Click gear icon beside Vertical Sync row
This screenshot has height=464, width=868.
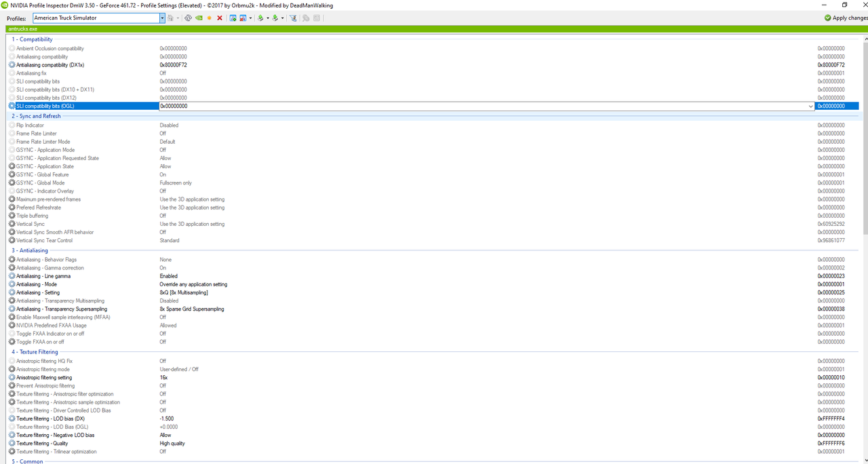pyautogui.click(x=12, y=224)
